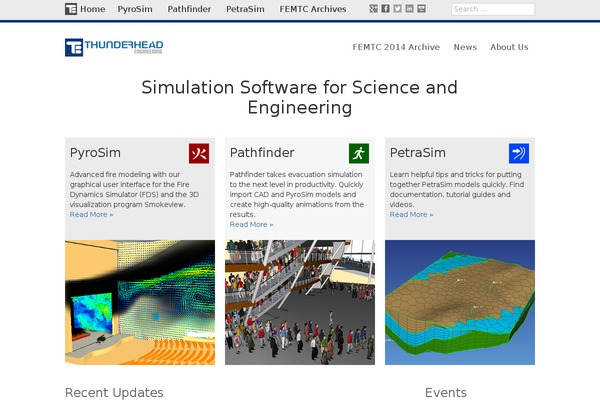
Task: Open the PyroSim fire simulation image
Action: [140, 302]
